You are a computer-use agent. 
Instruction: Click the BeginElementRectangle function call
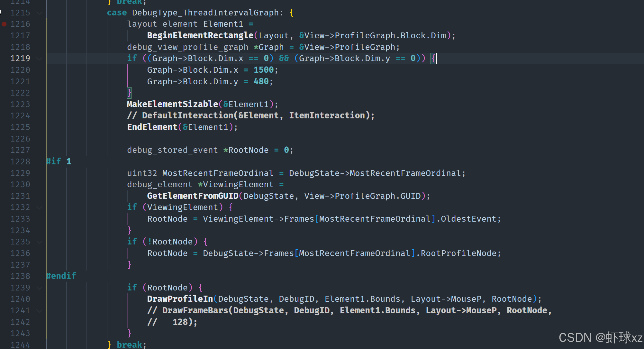pyautogui.click(x=200, y=35)
